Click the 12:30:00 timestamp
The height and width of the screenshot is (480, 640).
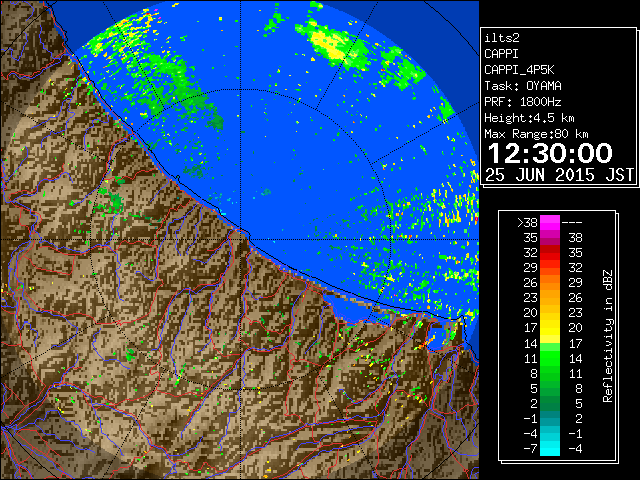(x=550, y=153)
